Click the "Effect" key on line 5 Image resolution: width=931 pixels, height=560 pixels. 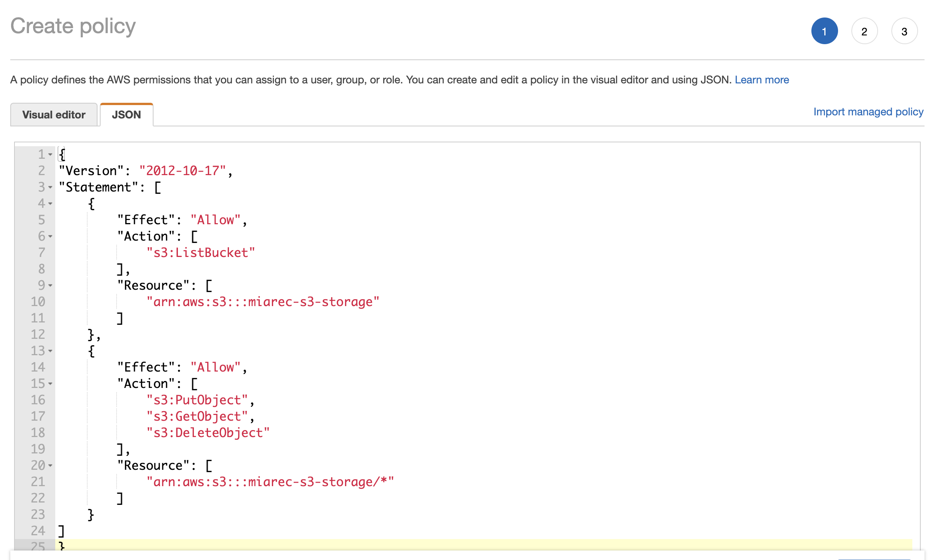pyautogui.click(x=146, y=220)
